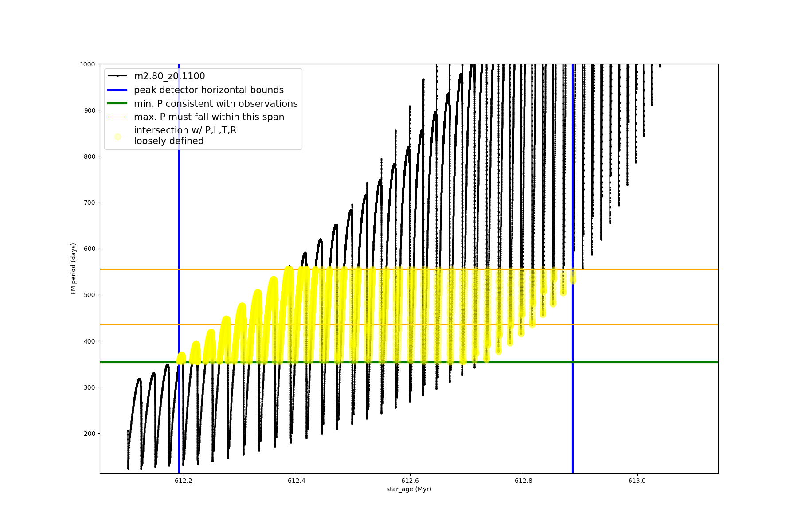Click the 1000 y-axis tick label
Viewport: 798px width, 532px height.
pyautogui.click(x=87, y=64)
